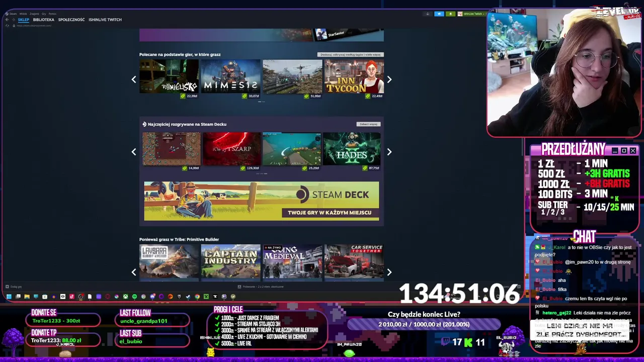Open the Widok menu
644x362 pixels.
(23, 14)
